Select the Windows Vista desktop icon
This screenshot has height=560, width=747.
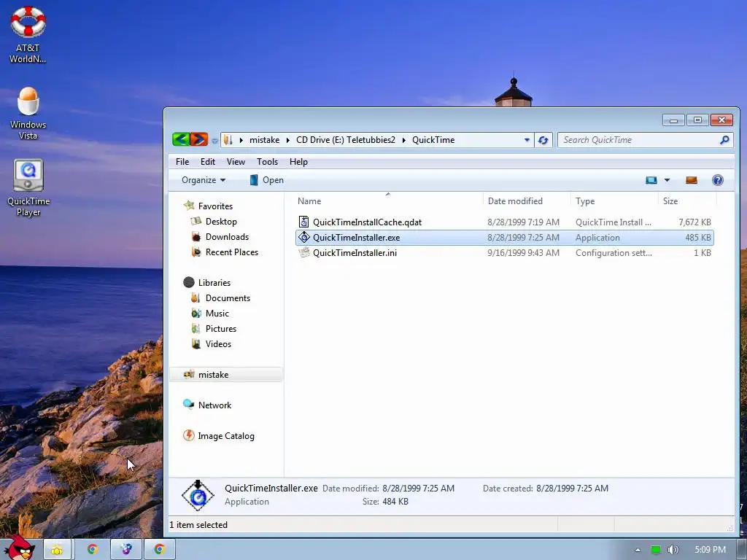point(28,113)
